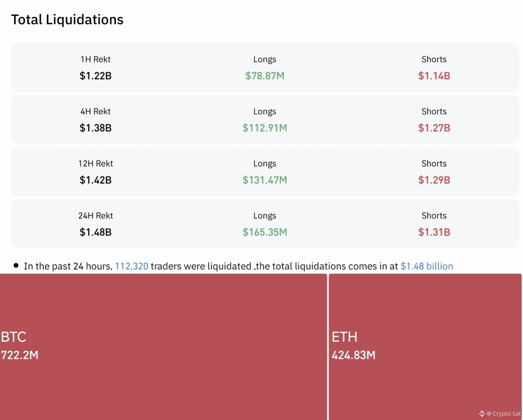
Task: Select 1H Longs value $78.87M
Action: [x=265, y=76]
